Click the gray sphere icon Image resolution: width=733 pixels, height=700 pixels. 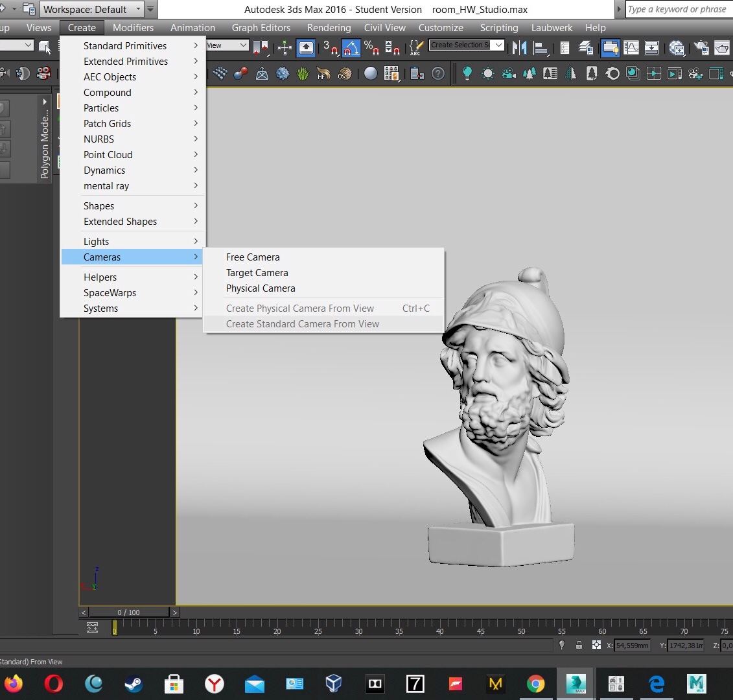[x=370, y=73]
